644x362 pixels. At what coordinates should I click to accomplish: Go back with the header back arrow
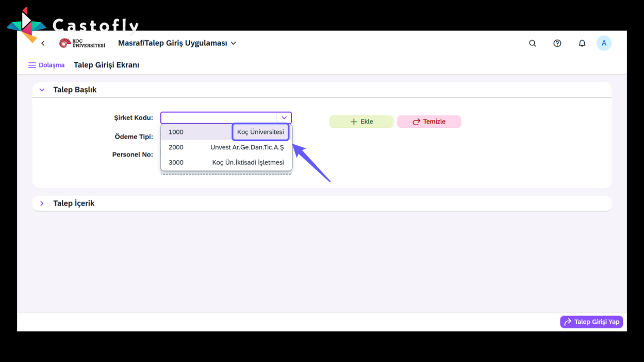pyautogui.click(x=43, y=43)
